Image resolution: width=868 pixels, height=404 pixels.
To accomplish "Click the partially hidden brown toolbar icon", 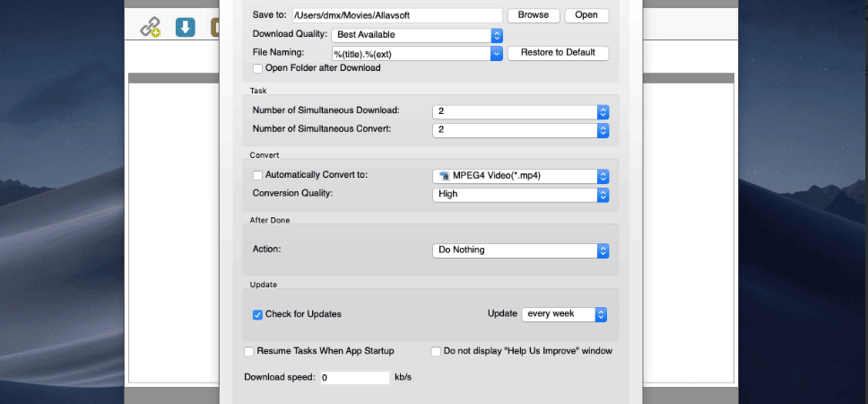I will pos(215,27).
